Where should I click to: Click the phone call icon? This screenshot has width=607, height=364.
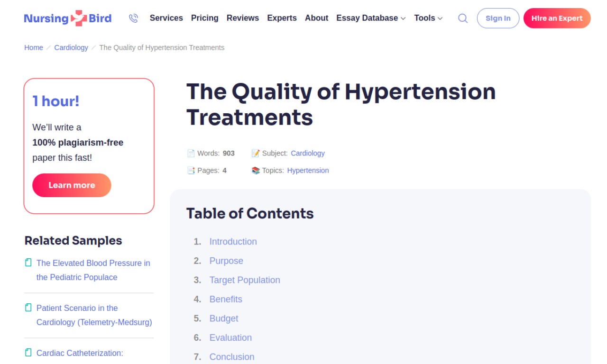click(x=133, y=18)
